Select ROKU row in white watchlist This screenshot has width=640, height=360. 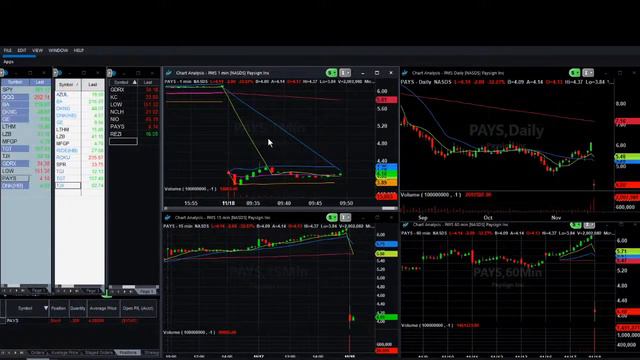[80, 157]
